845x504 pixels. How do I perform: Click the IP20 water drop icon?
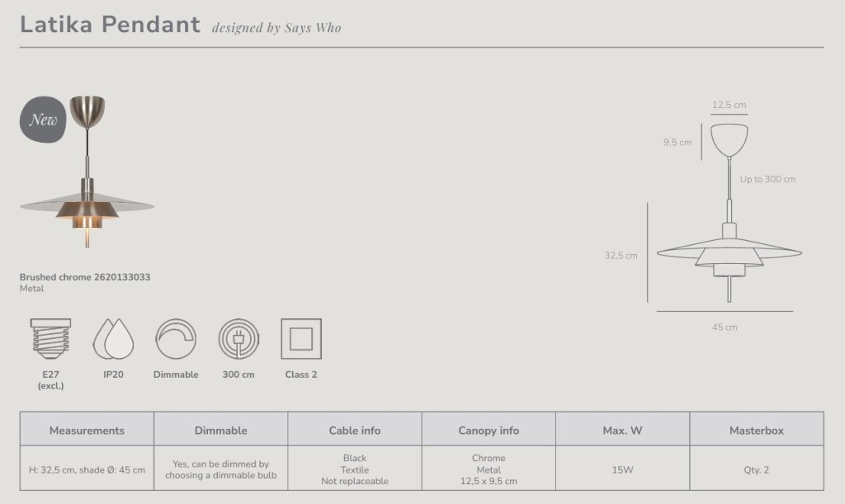pyautogui.click(x=113, y=339)
